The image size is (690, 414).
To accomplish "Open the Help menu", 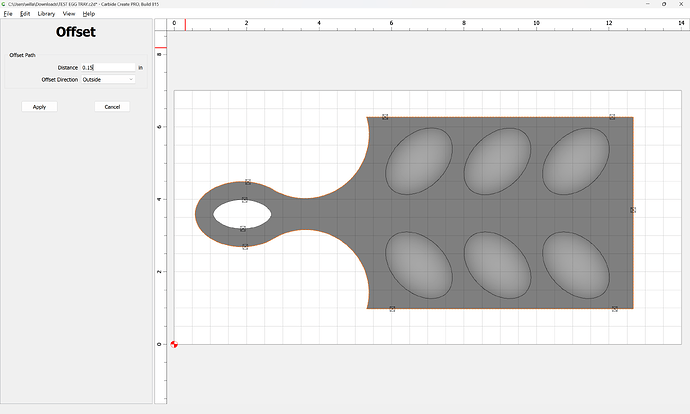I will click(x=89, y=14).
